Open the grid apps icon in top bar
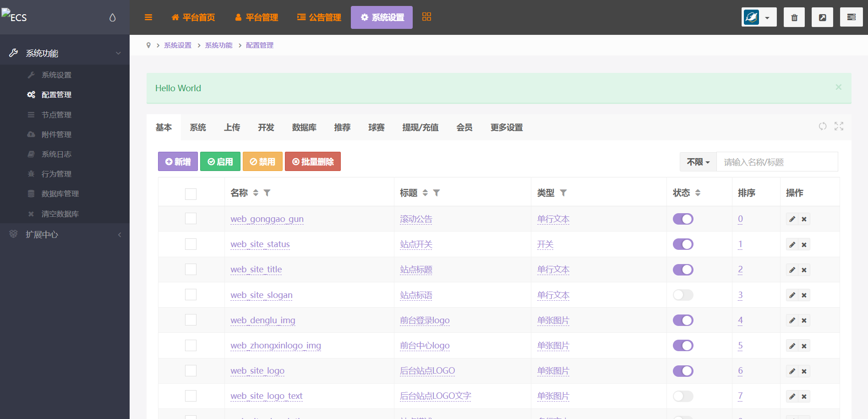868x419 pixels. [x=426, y=17]
